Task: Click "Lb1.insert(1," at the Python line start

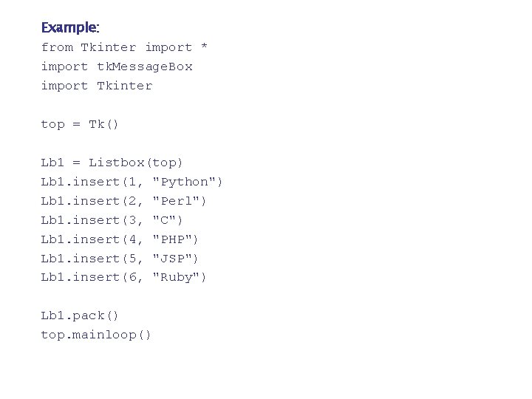Action: (x=92, y=182)
